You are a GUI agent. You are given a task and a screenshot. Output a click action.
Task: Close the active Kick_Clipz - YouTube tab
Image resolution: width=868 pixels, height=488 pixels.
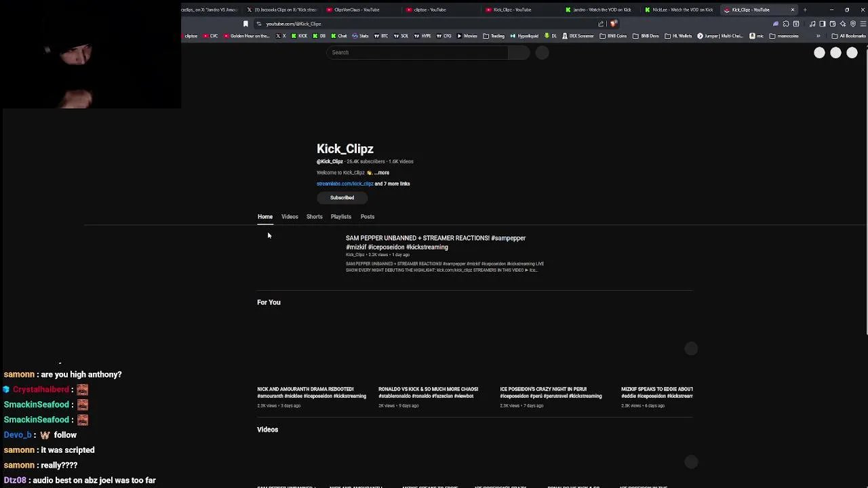pyautogui.click(x=792, y=9)
